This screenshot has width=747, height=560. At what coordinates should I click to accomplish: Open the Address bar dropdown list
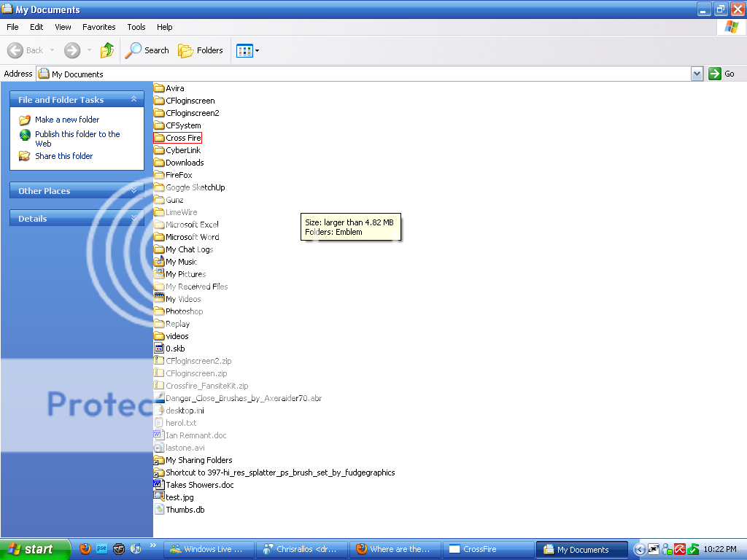pyautogui.click(x=697, y=74)
